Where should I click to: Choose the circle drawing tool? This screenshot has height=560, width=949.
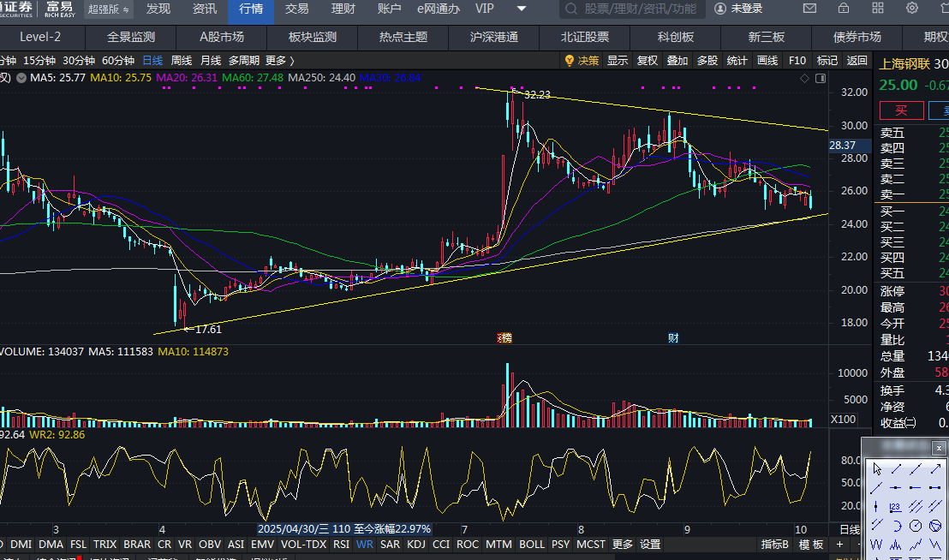pyautogui.click(x=915, y=525)
